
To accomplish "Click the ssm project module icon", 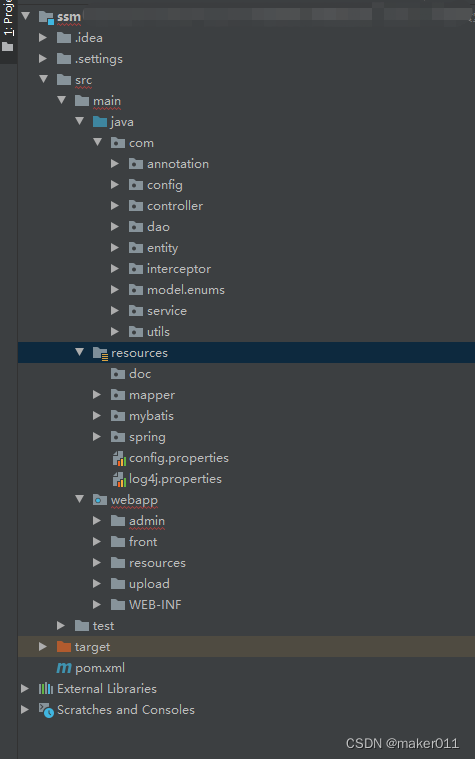I will (46, 17).
